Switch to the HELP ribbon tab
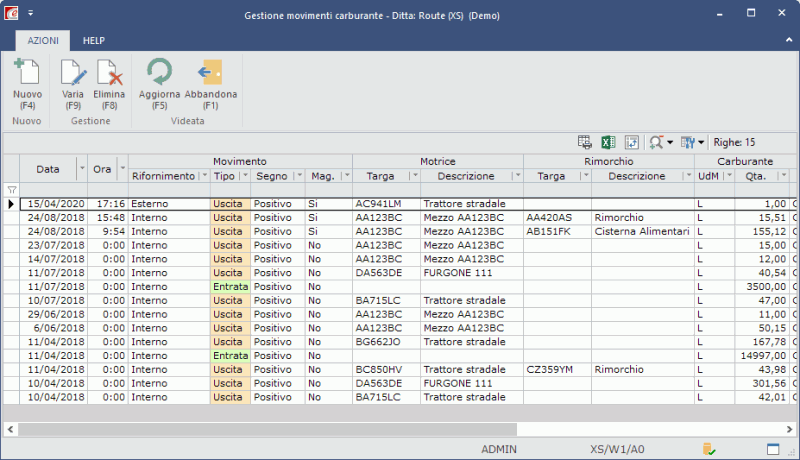The image size is (800, 460). 94,40
